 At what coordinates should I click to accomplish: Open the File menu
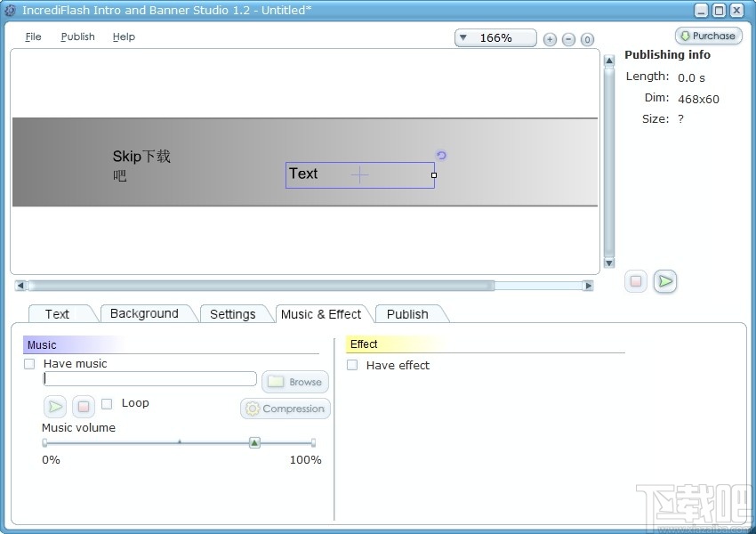(x=33, y=36)
